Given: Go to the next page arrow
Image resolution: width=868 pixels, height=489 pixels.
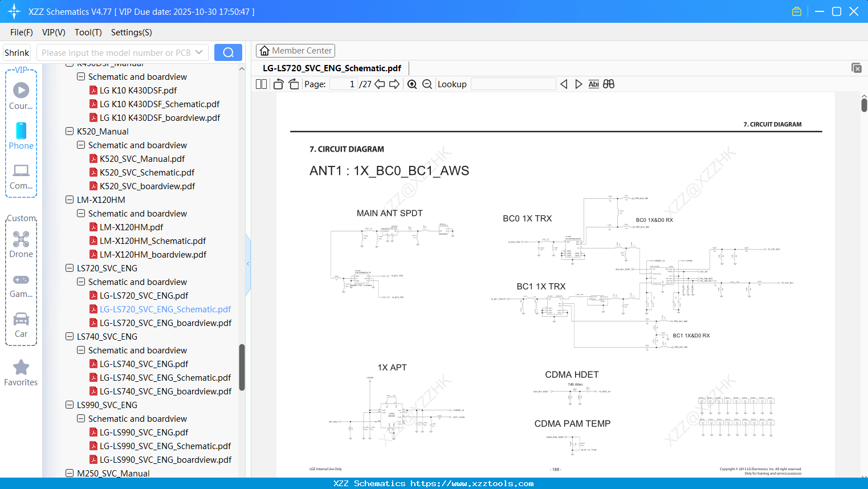Looking at the screenshot, I should pos(394,84).
